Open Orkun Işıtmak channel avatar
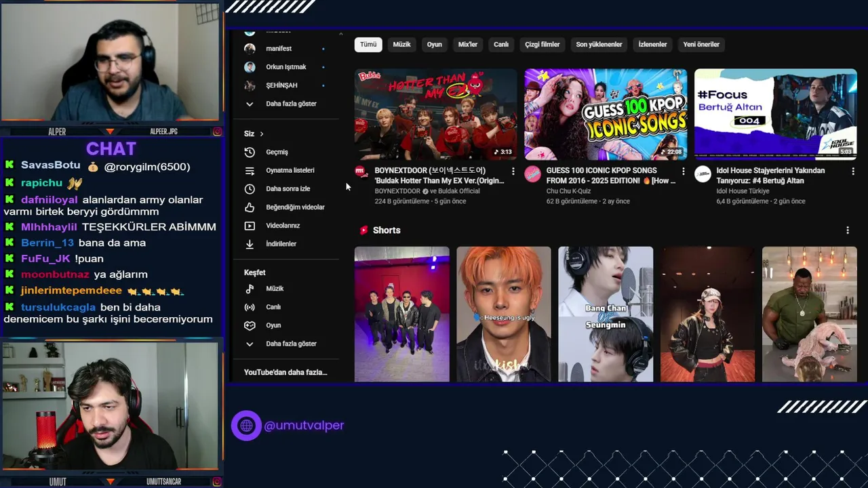Viewport: 868px width, 488px height. click(250, 67)
